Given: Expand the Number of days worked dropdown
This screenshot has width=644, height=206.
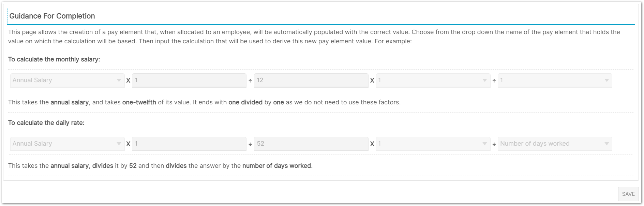Looking at the screenshot, I should click(x=555, y=144).
